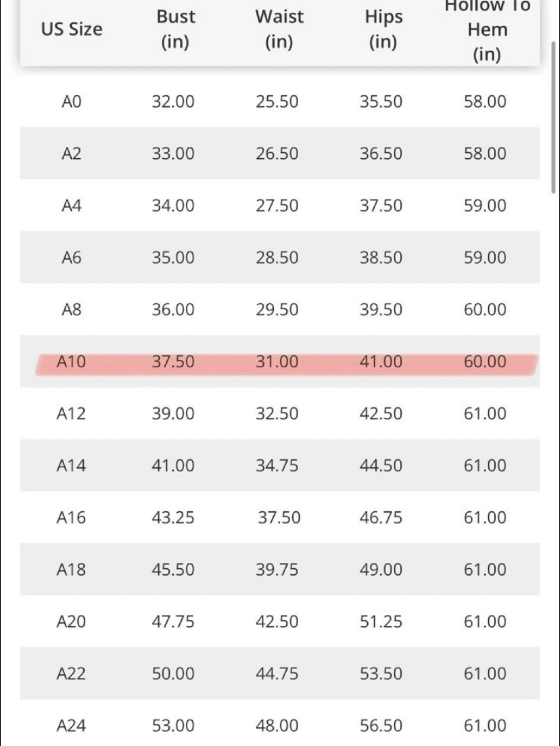Select the A2 size row label
The image size is (560, 746).
[x=71, y=154]
